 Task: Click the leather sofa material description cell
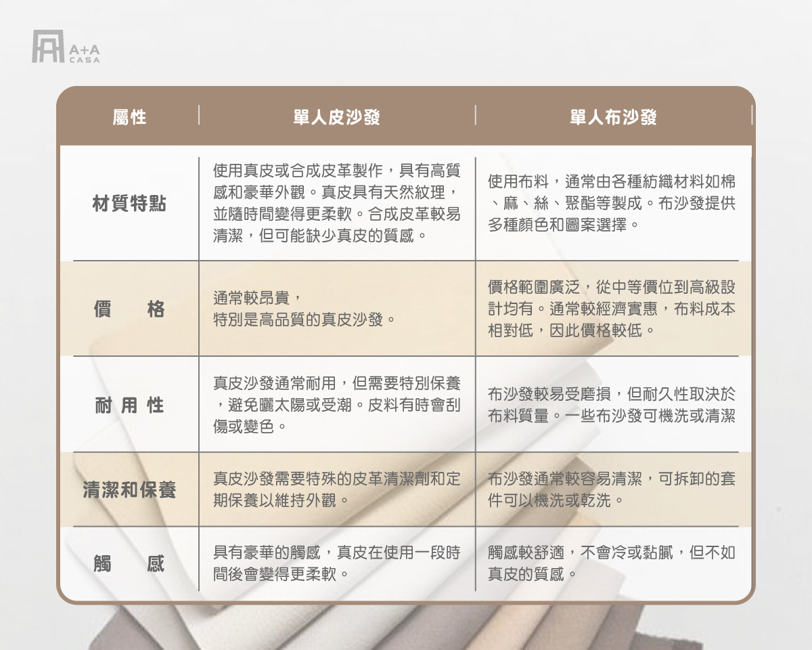[x=336, y=201]
